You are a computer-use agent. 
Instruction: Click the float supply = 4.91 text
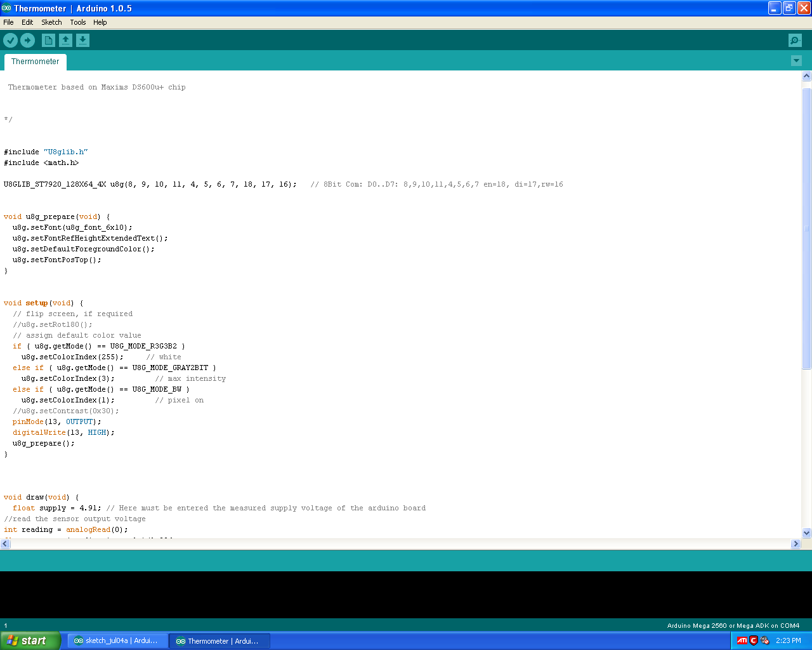[x=57, y=508]
